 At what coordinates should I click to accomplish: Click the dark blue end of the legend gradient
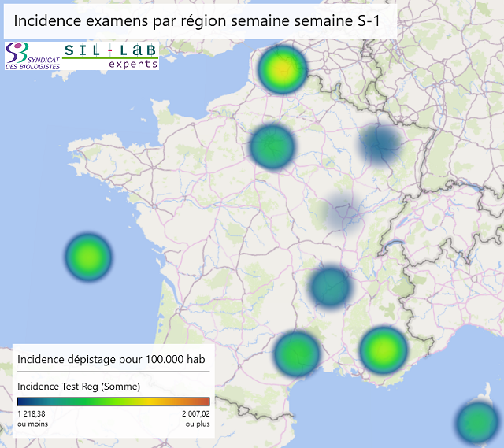click(22, 402)
